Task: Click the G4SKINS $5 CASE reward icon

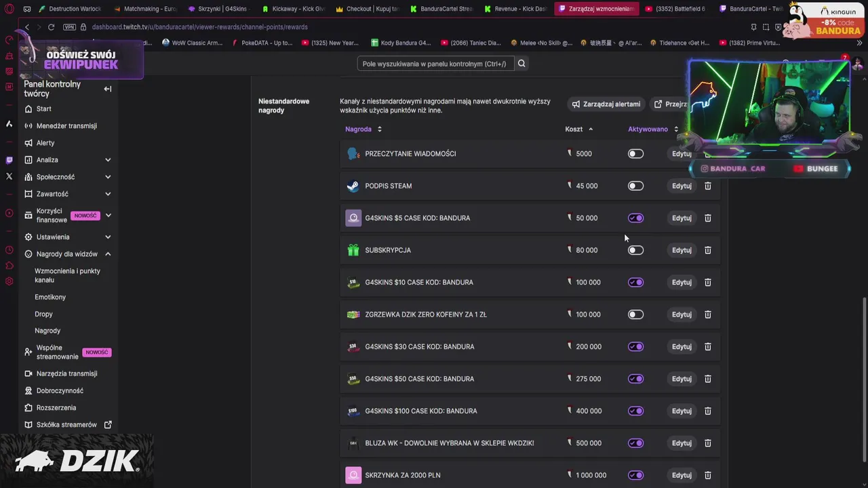Action: [353, 218]
